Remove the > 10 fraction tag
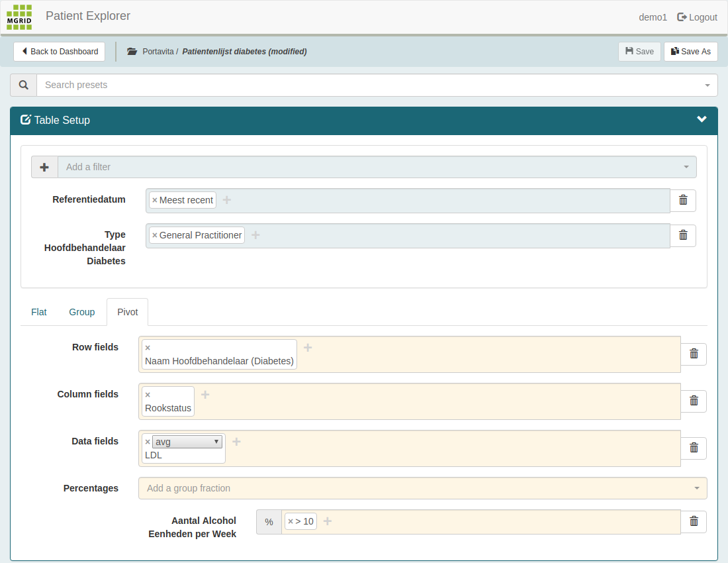728x563 pixels. 291,522
